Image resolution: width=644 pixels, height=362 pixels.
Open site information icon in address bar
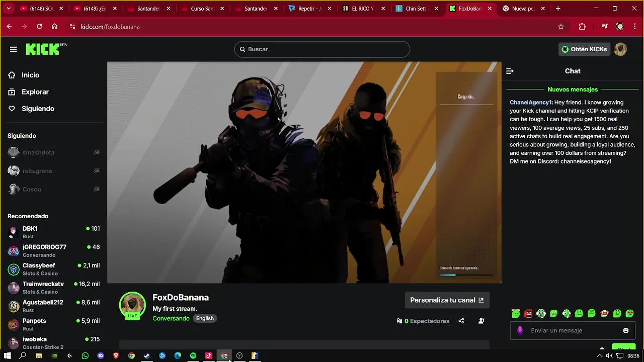(x=72, y=27)
